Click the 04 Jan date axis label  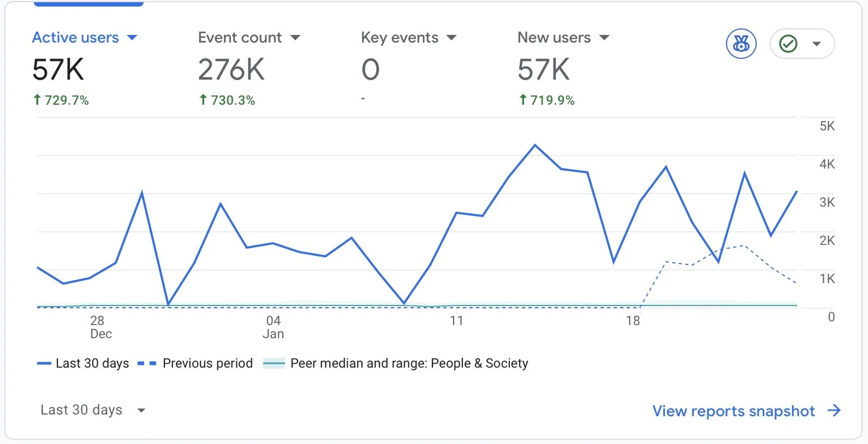pyautogui.click(x=274, y=327)
